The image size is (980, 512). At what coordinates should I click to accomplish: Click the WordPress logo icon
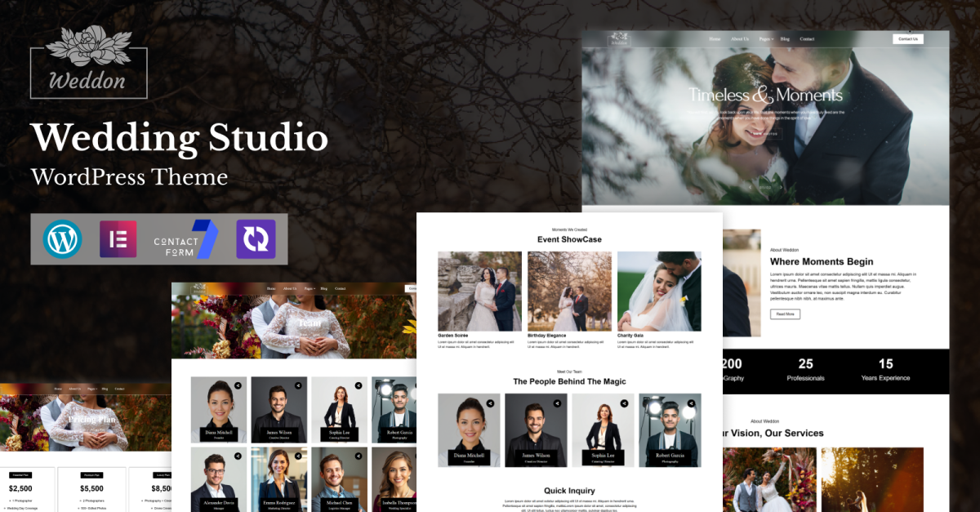click(x=63, y=239)
